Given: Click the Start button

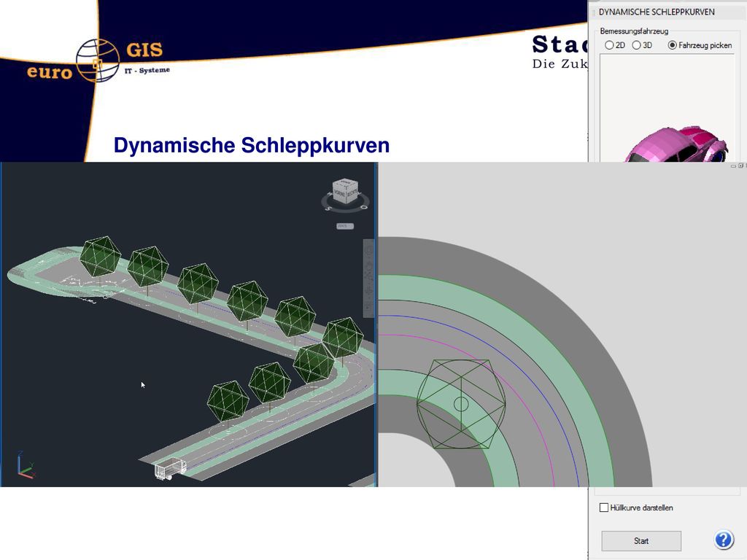Looking at the screenshot, I should click(x=641, y=541).
